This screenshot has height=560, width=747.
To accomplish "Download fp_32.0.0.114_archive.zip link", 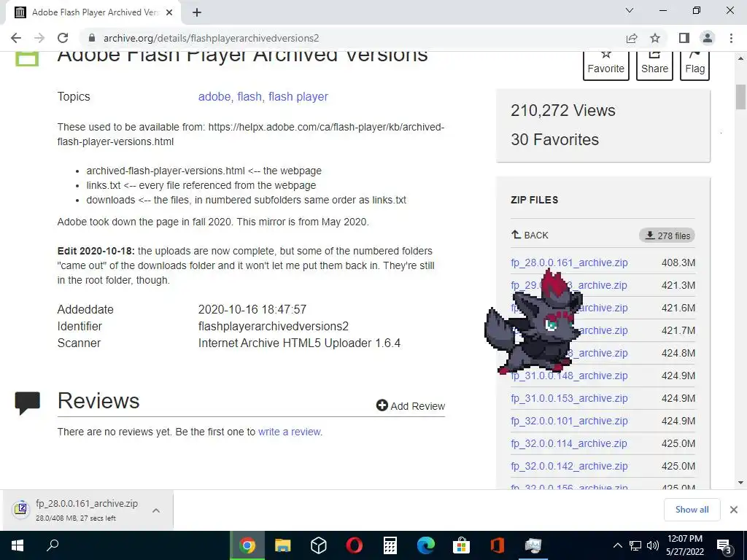I will (568, 443).
